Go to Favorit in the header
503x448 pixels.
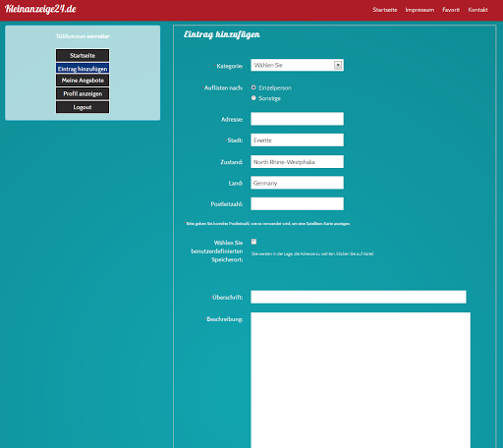point(451,10)
